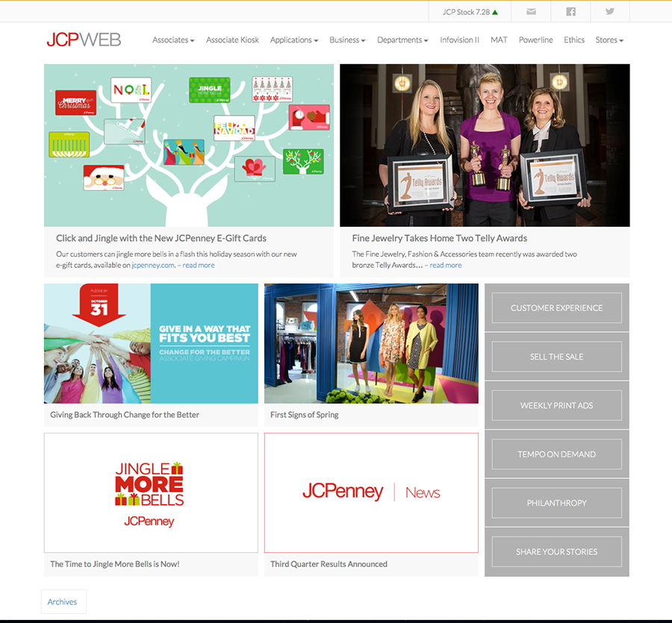Follow the jcpenney.com link
This screenshot has height=623, width=672.
153,265
